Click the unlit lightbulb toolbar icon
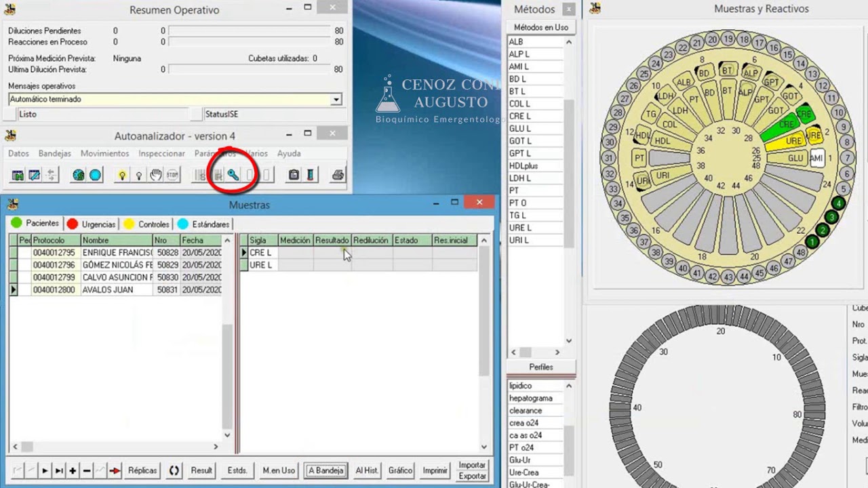 point(139,175)
